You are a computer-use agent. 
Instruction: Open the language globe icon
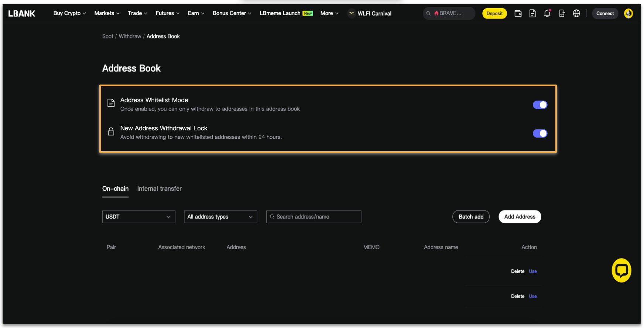(576, 13)
